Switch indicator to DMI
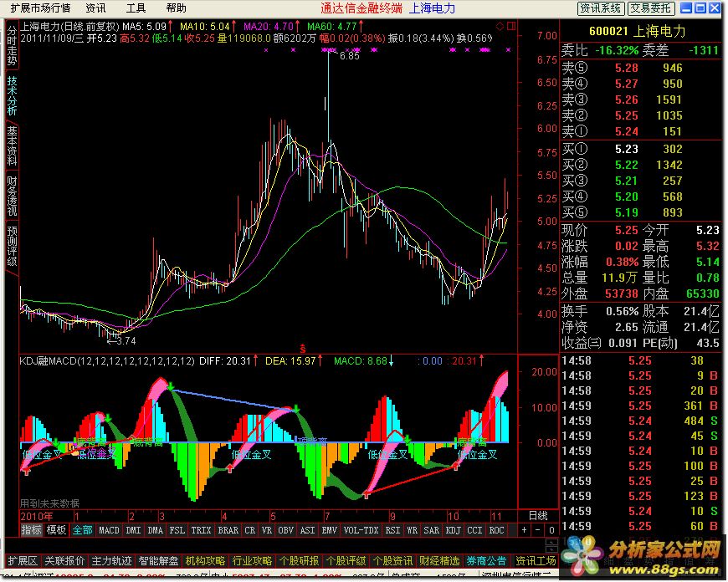Viewport: 728px width, 582px height. pyautogui.click(x=133, y=530)
